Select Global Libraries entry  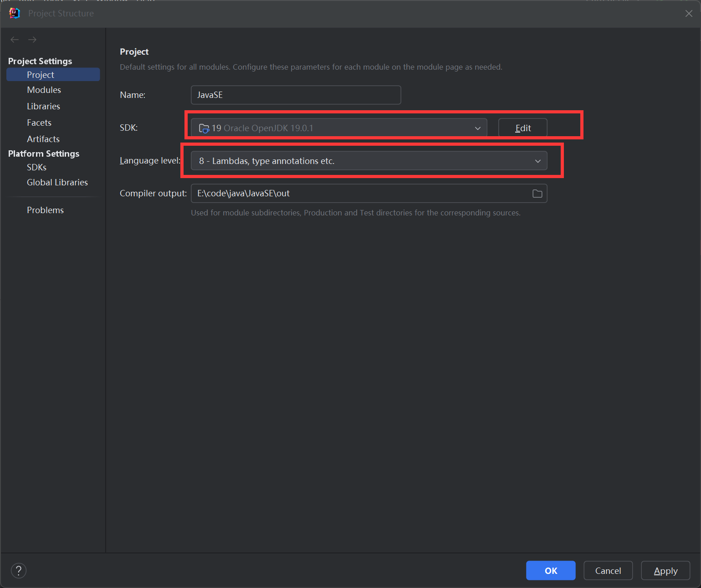pyautogui.click(x=57, y=182)
